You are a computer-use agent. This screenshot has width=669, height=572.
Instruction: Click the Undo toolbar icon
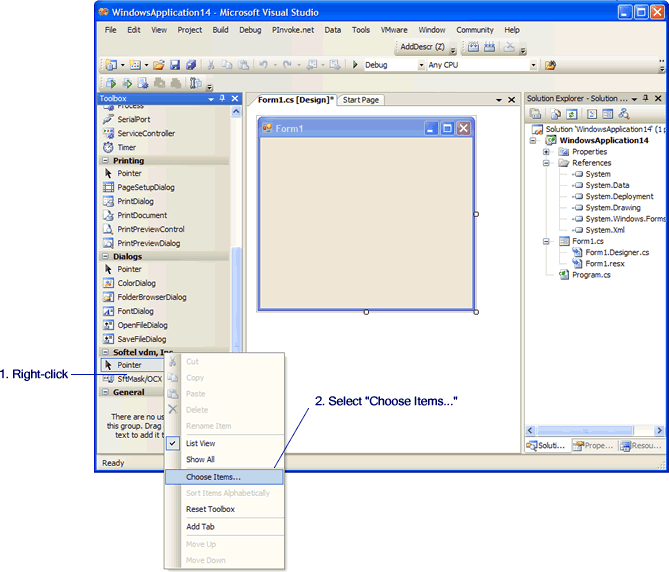pos(264,65)
